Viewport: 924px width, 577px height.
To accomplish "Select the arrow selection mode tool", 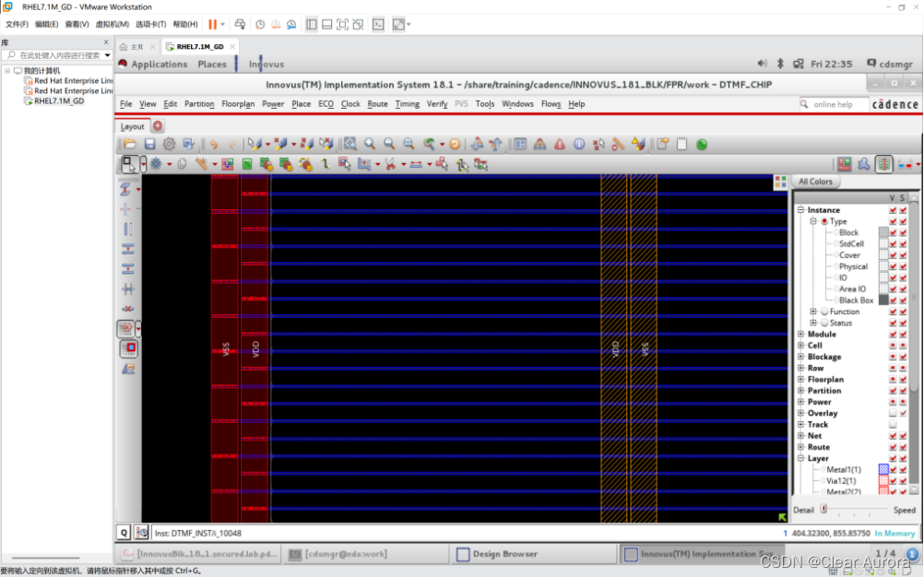I will click(x=128, y=164).
